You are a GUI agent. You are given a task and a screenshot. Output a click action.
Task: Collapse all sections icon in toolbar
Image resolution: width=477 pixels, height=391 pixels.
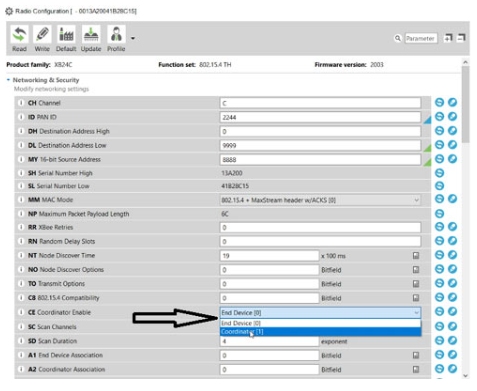(x=461, y=38)
